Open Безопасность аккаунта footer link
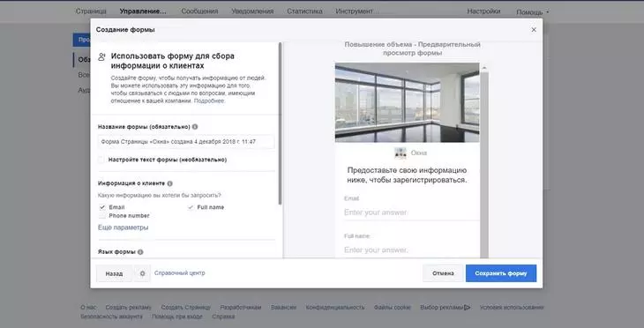The width and height of the screenshot is (644, 328). coord(111,317)
